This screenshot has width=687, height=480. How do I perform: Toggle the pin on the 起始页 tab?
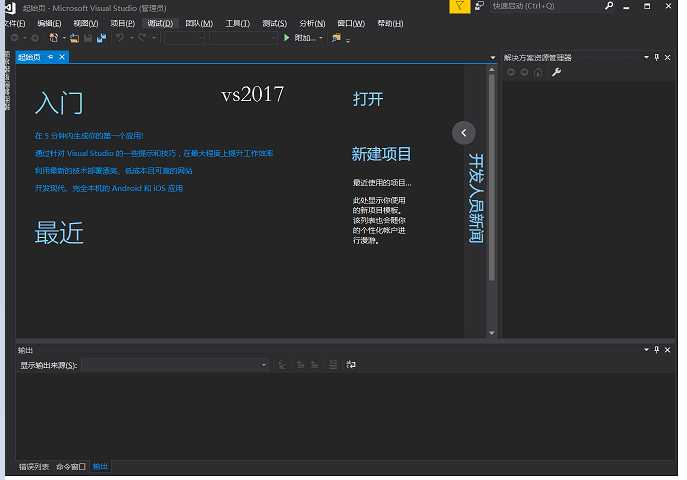51,57
